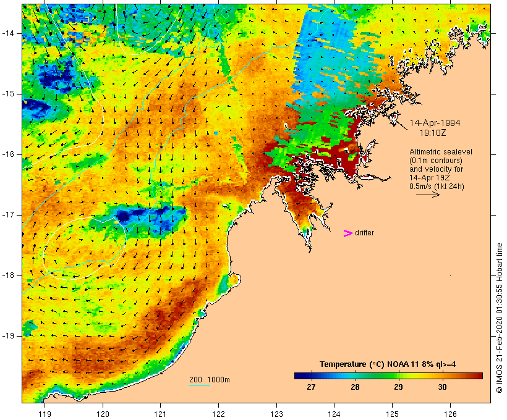Viewport: 507px width, 420px height.
Task: Click the time label 19:10Z
Action: tap(433, 133)
